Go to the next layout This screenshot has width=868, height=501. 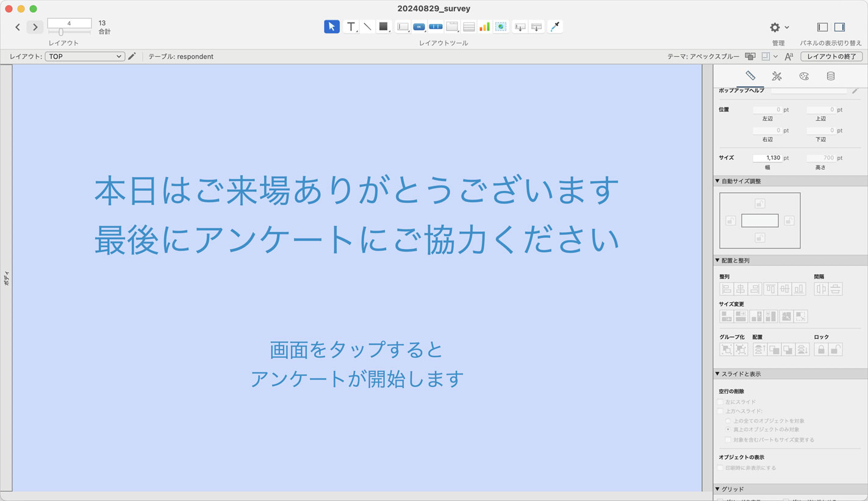point(35,27)
